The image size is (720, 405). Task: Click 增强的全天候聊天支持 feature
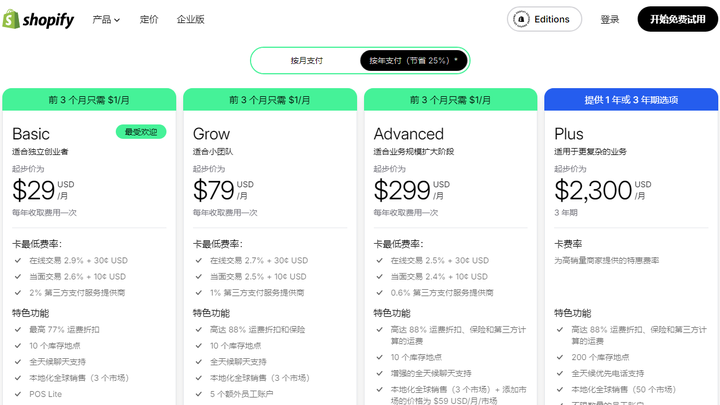[x=431, y=373]
